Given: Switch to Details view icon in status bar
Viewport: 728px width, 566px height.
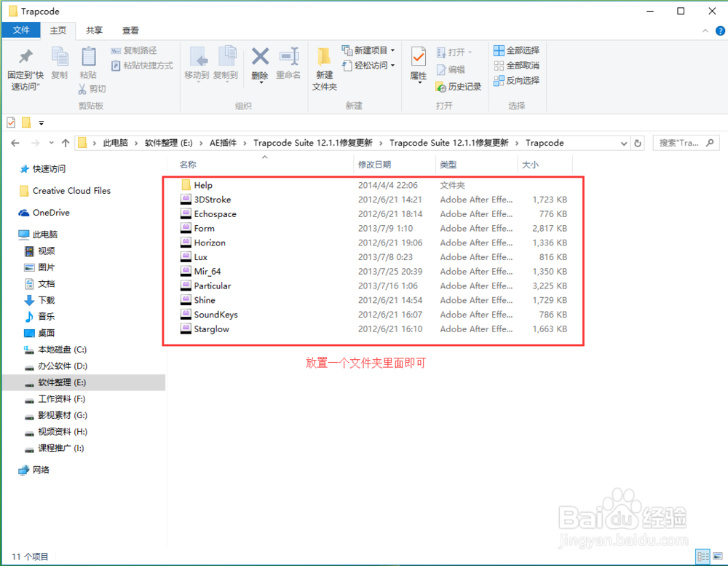Looking at the screenshot, I should (x=703, y=556).
